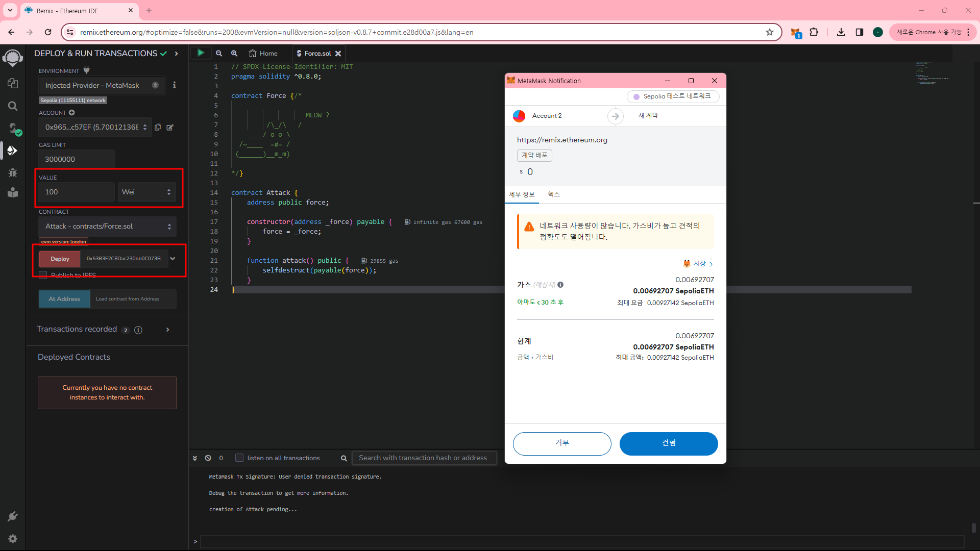Click 컨펌 to confirm the transaction

(x=669, y=443)
